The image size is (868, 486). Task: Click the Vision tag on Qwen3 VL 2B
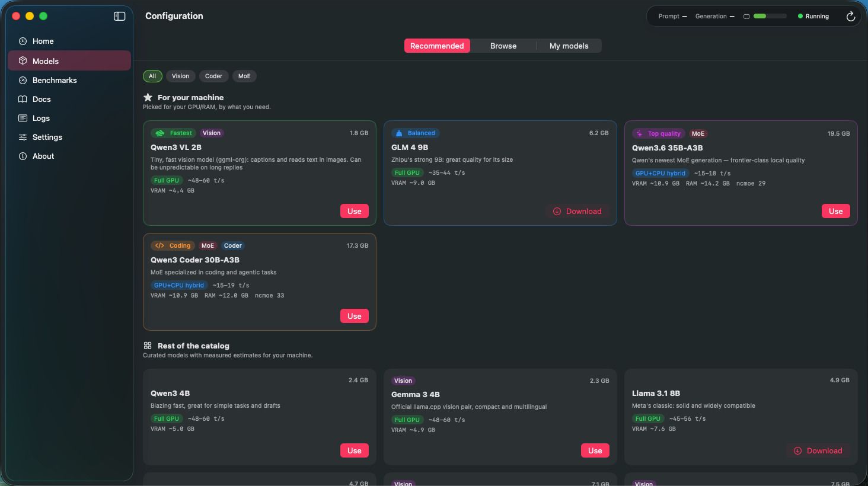pos(212,133)
